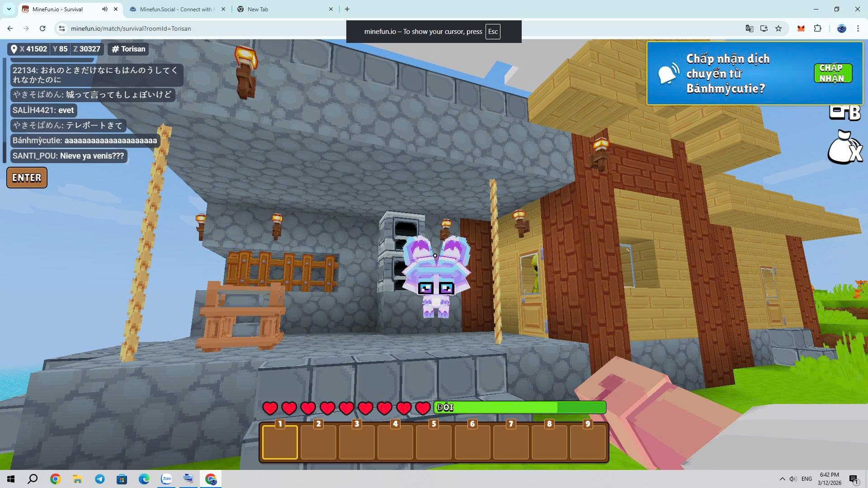
Task: Click the Torisan room name badge
Action: (x=128, y=49)
